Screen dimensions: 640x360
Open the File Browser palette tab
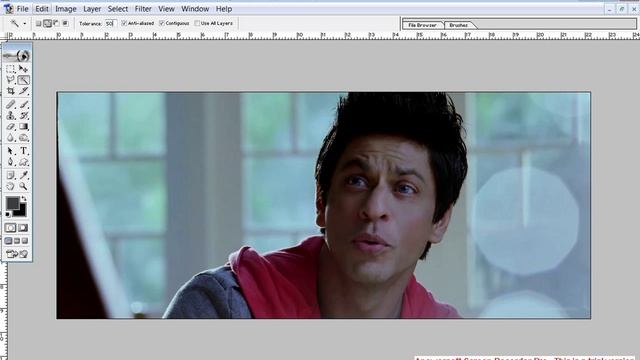point(422,25)
